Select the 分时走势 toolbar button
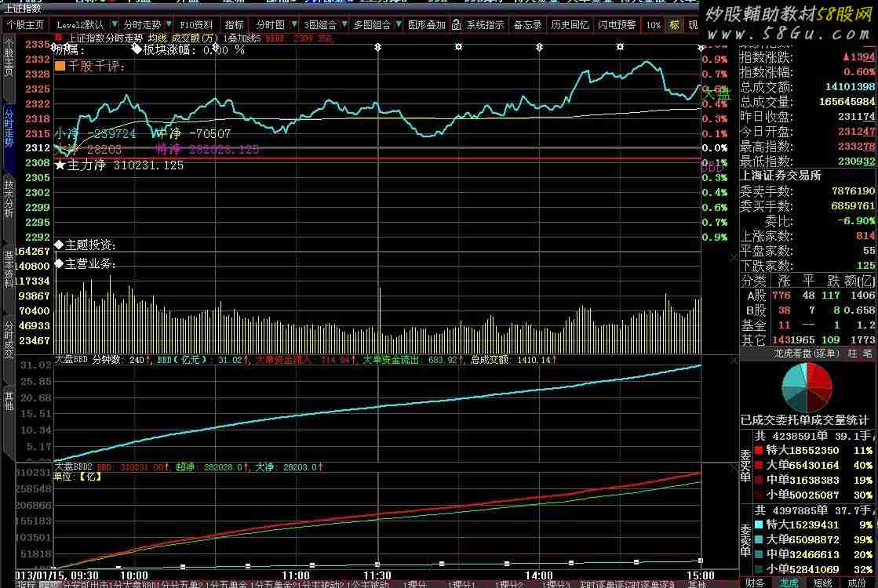 click(142, 25)
